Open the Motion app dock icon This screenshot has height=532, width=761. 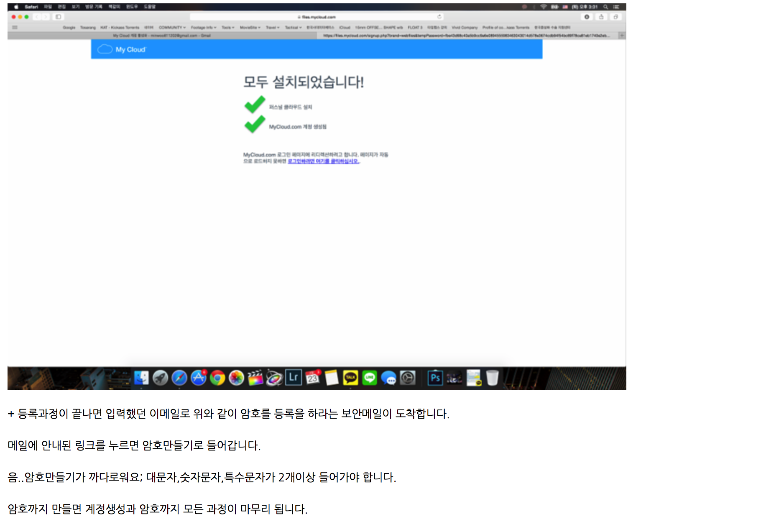275,378
